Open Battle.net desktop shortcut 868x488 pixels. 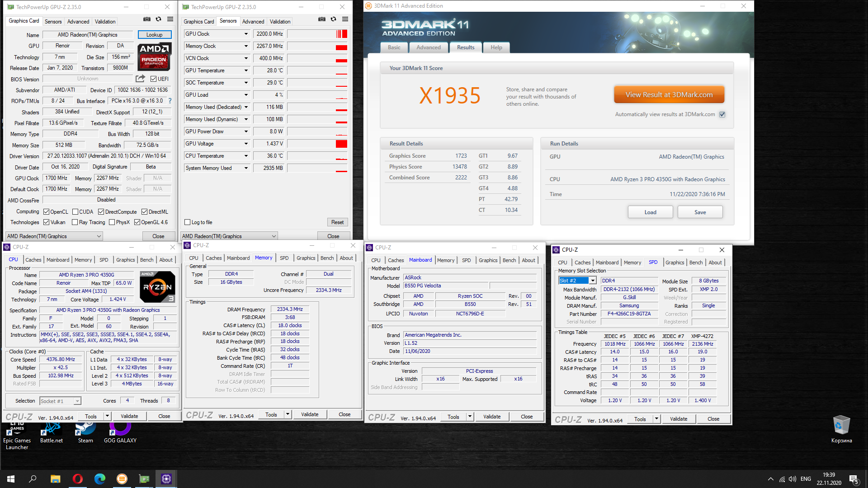coord(52,433)
